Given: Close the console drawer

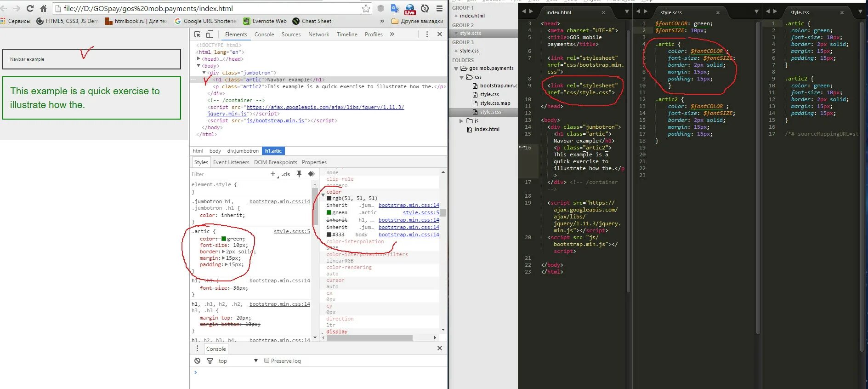Looking at the screenshot, I should coord(440,348).
